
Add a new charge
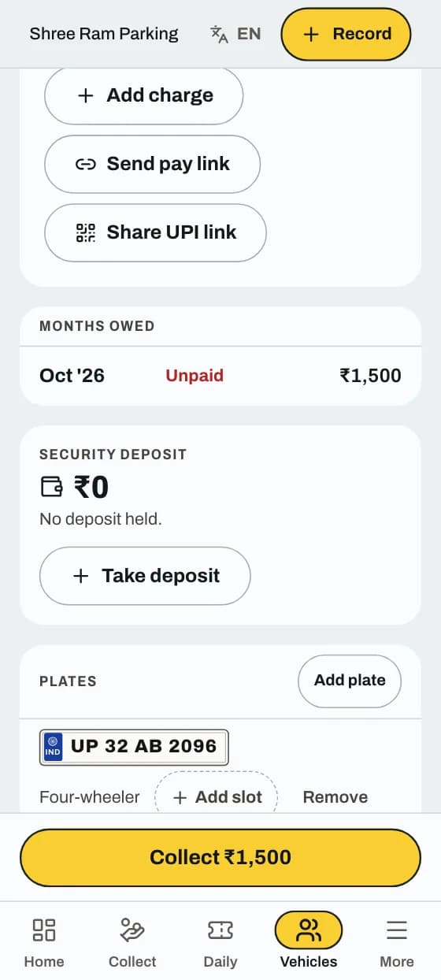pyautogui.click(x=143, y=95)
